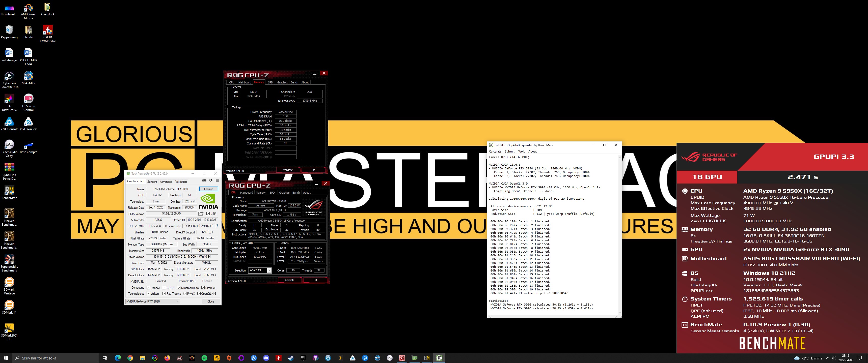The width and height of the screenshot is (868, 363).
Task: Switch to Graphics tab in the upper CPU-Z window
Action: point(282,82)
